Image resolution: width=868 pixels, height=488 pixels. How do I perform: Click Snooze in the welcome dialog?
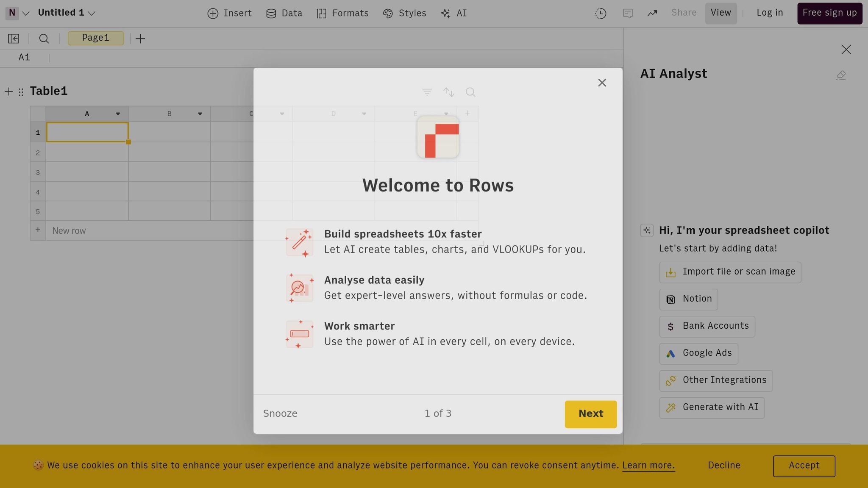point(280,414)
